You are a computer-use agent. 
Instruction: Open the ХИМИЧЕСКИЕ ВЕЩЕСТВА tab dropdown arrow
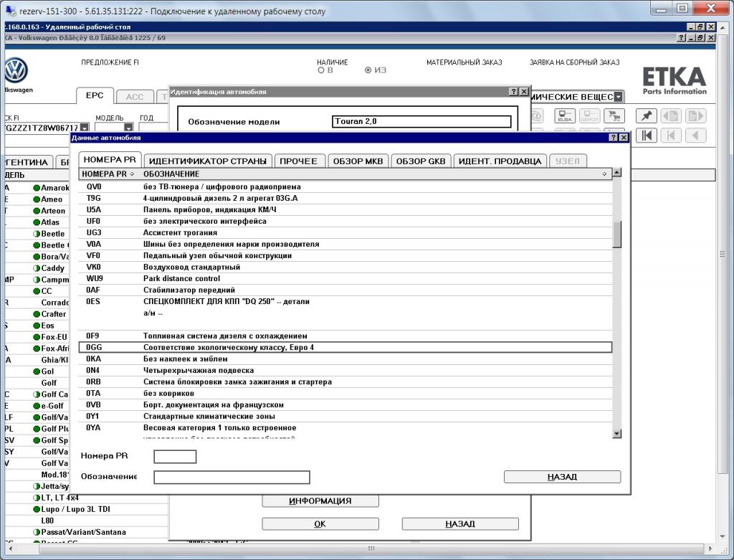click(x=619, y=97)
